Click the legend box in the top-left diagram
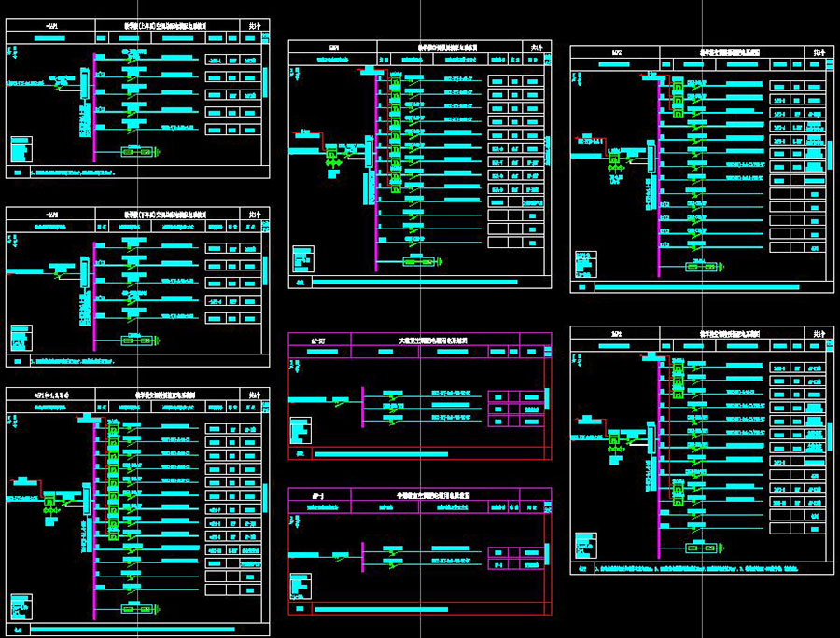The width and height of the screenshot is (840, 638). click(x=21, y=149)
